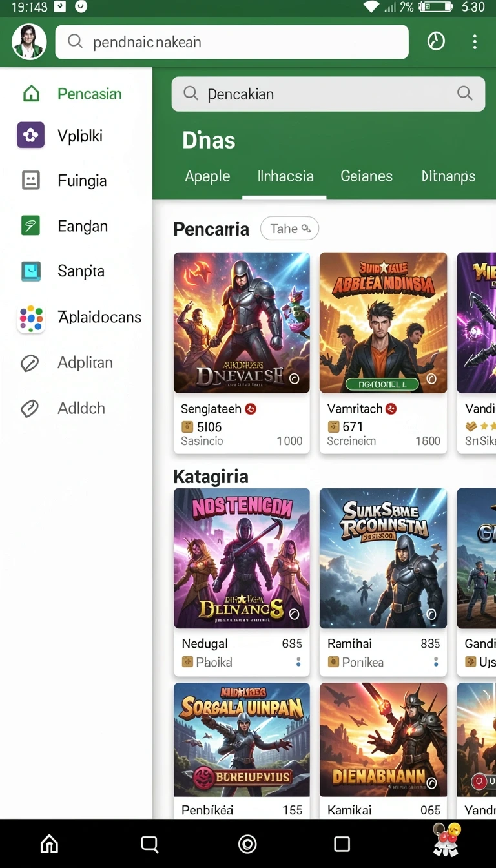Click the Adldch tag icon
The width and height of the screenshot is (496, 868).
click(x=30, y=408)
